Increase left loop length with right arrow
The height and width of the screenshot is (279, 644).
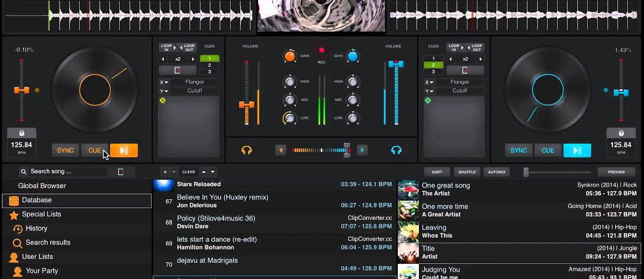pyautogui.click(x=193, y=59)
